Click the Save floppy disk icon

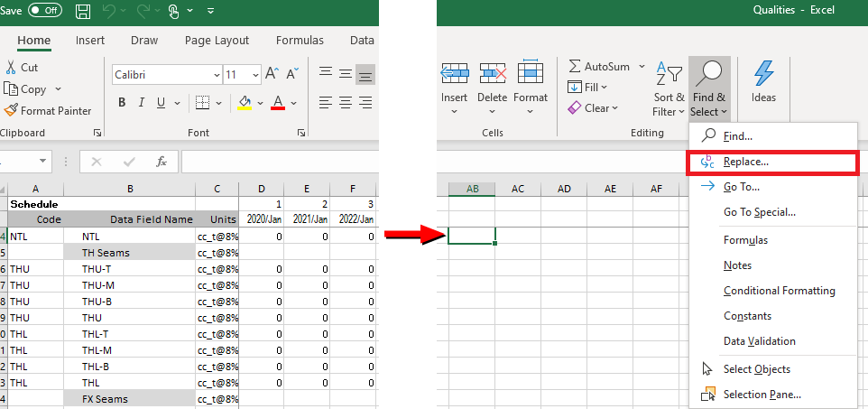pyautogui.click(x=83, y=11)
